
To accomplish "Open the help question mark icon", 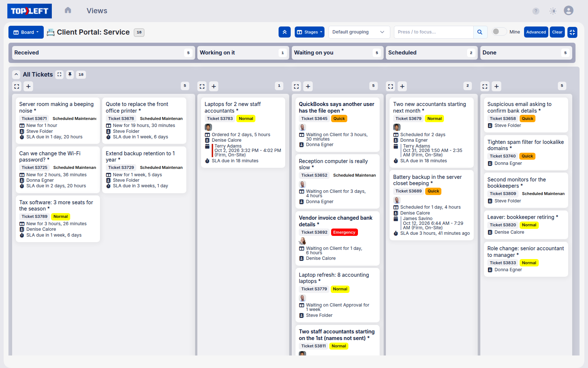I will (x=536, y=11).
